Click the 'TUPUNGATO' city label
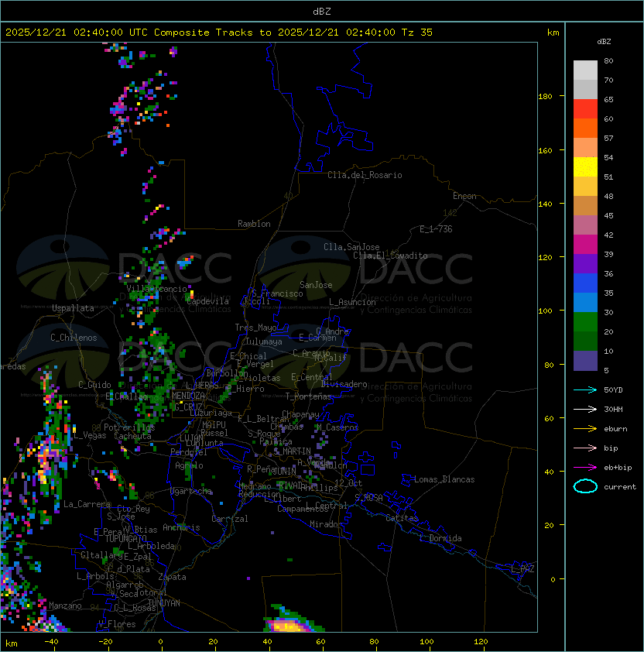The height and width of the screenshot is (652, 644). 125,539
